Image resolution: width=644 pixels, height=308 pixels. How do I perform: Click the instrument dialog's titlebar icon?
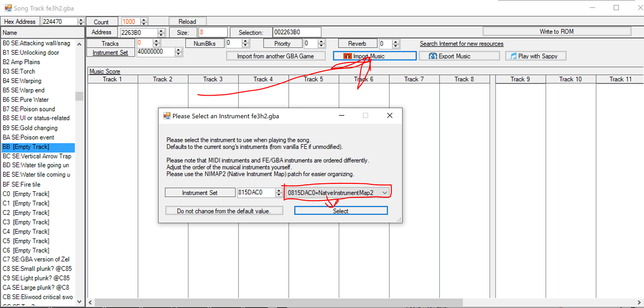(167, 115)
